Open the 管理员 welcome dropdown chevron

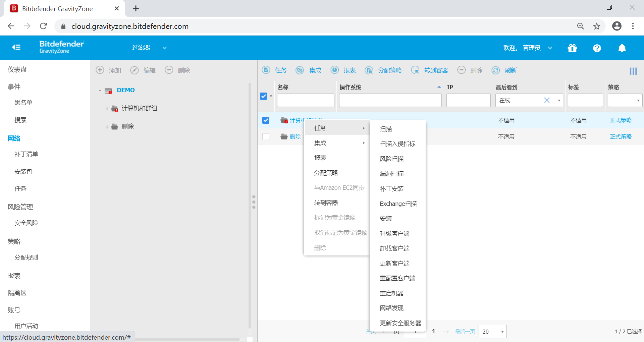coord(550,48)
